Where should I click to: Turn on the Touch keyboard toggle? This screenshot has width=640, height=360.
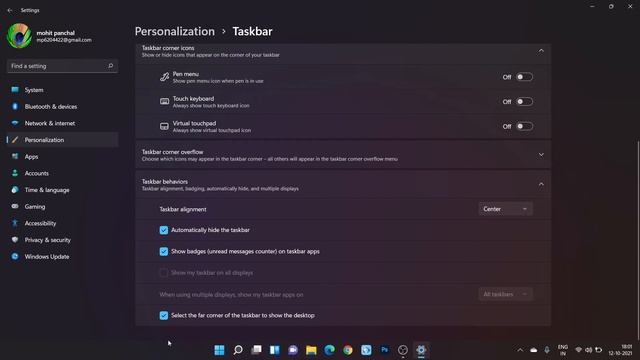(x=524, y=102)
